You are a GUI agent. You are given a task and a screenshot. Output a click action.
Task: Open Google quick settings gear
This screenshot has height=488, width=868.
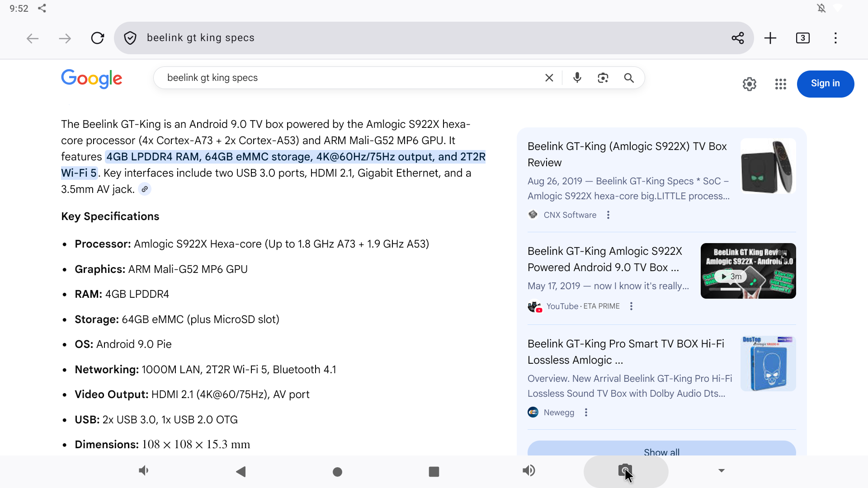click(749, 84)
